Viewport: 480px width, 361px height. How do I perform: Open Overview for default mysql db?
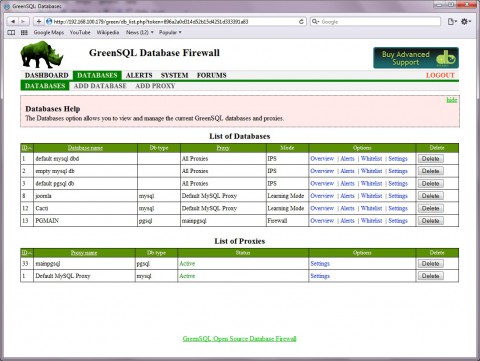tap(322, 159)
